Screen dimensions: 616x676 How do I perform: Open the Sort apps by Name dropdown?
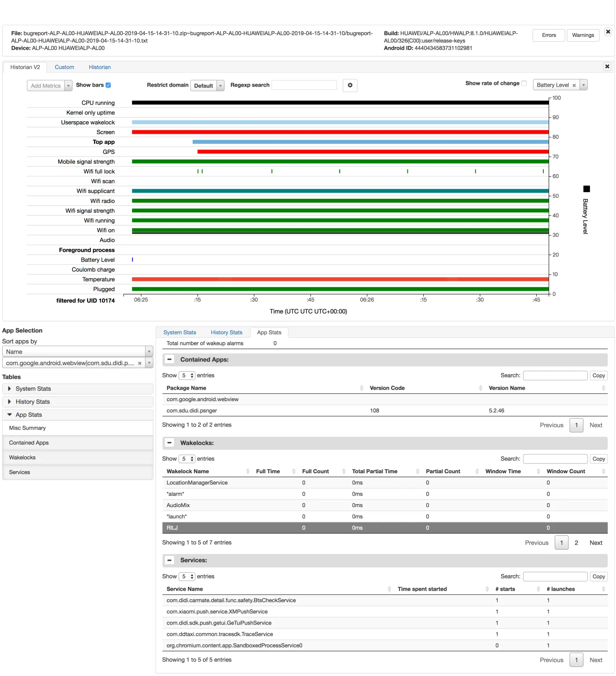77,352
